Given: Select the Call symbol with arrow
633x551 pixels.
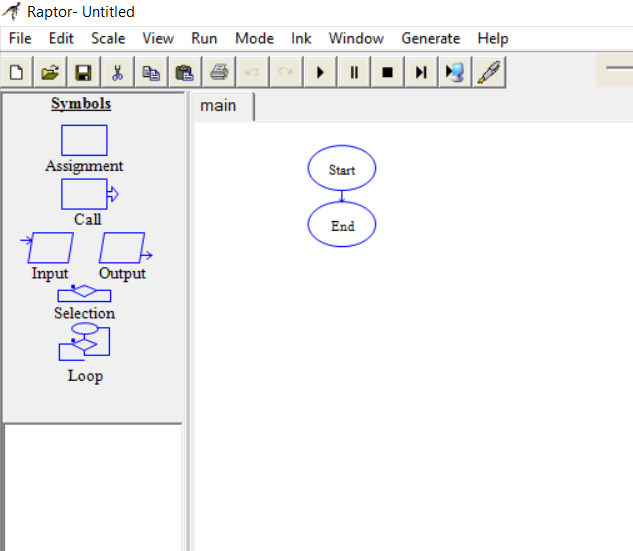Looking at the screenshot, I should (x=90, y=194).
